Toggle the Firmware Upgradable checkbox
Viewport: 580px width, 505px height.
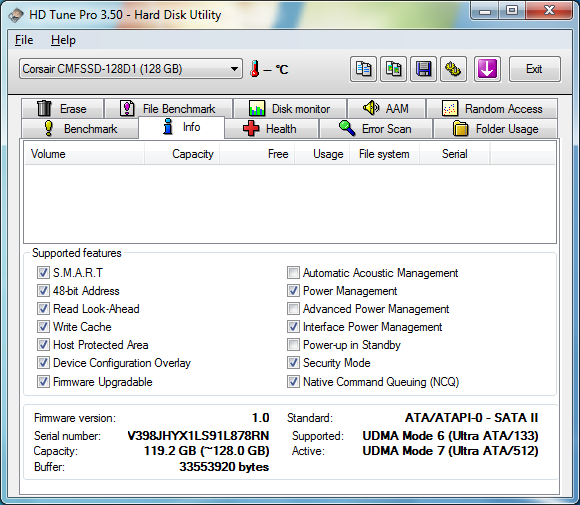pos(43,381)
